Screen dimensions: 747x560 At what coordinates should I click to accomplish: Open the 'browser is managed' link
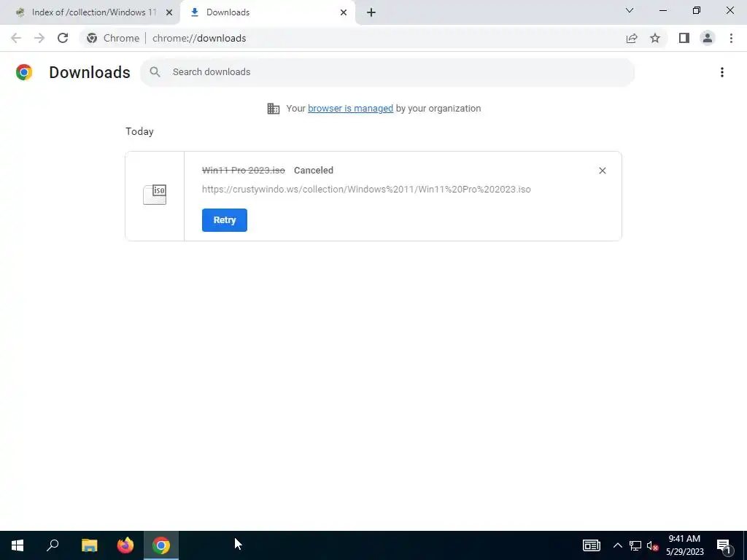[350, 109]
